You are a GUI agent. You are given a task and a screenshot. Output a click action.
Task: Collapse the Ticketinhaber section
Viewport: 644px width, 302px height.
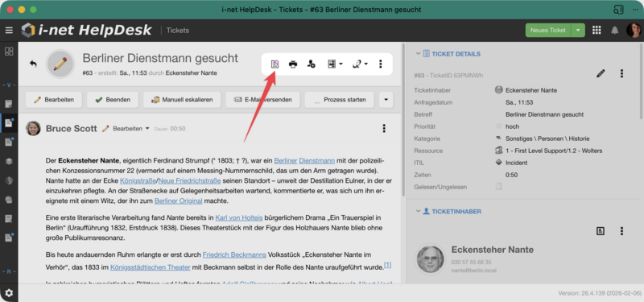418,211
